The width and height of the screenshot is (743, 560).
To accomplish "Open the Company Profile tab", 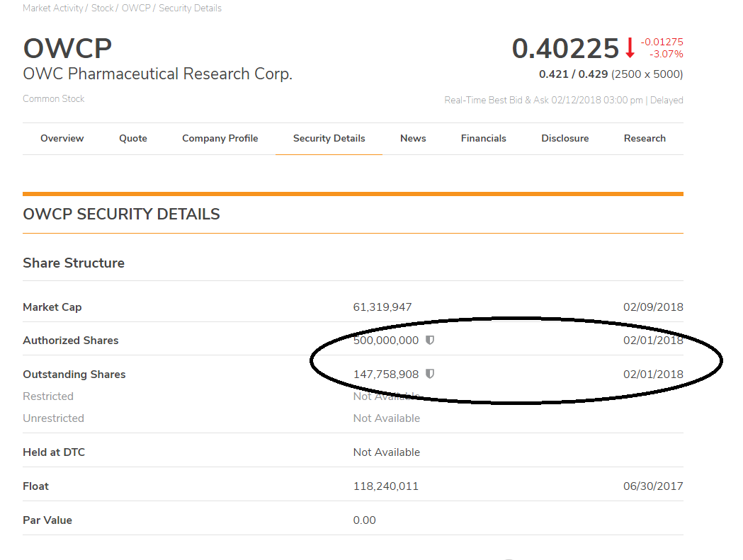I will 220,138.
